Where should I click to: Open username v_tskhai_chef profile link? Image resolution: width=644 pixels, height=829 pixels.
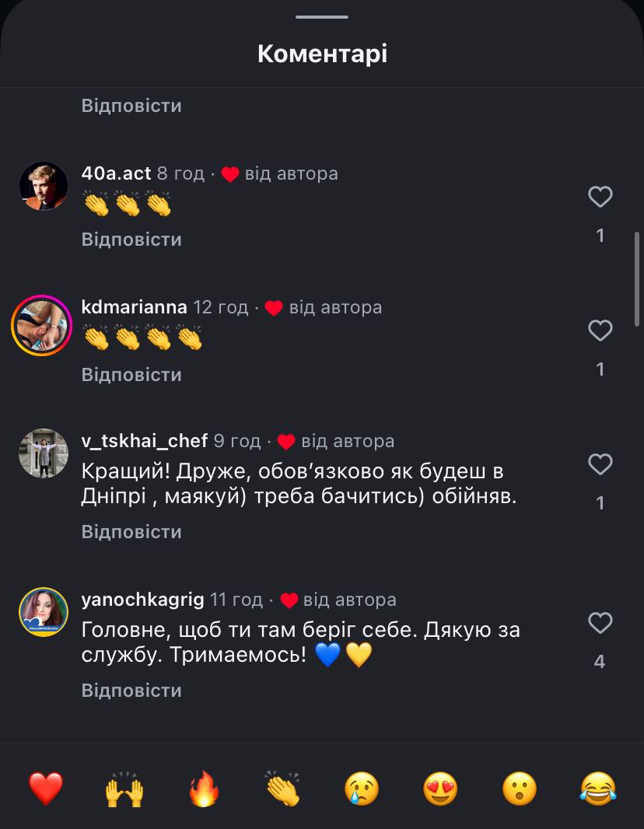(145, 442)
